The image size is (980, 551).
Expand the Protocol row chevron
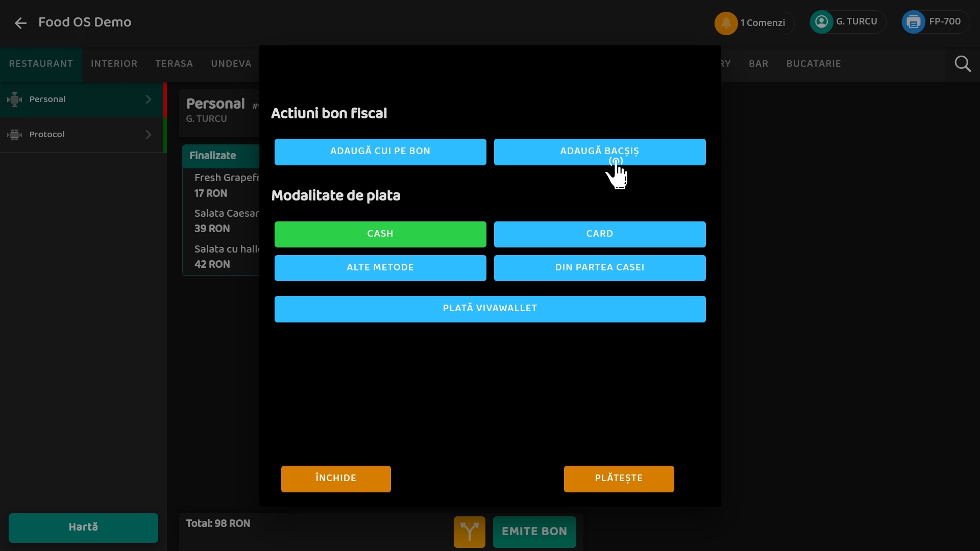(x=149, y=135)
